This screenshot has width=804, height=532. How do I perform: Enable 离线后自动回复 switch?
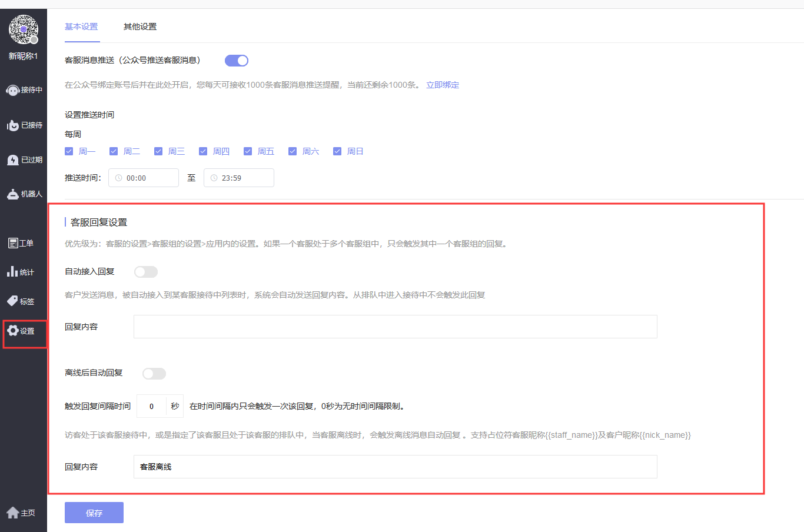[154, 374]
